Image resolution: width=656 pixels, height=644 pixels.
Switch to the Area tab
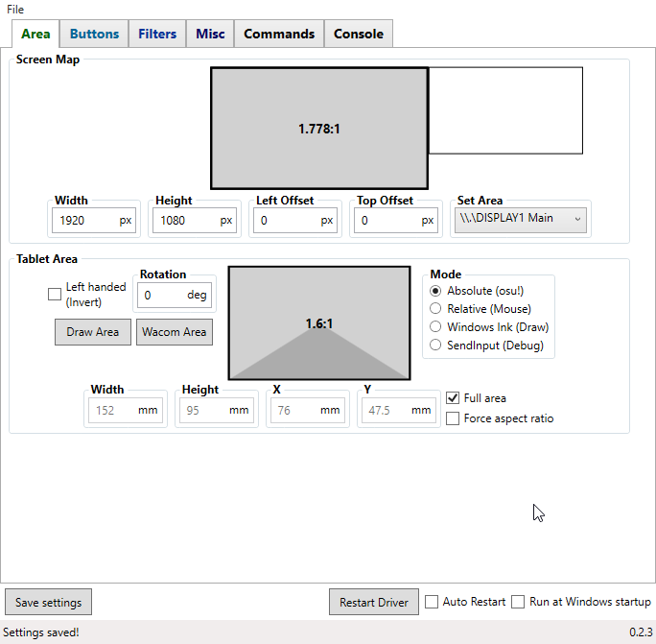pyautogui.click(x=35, y=34)
